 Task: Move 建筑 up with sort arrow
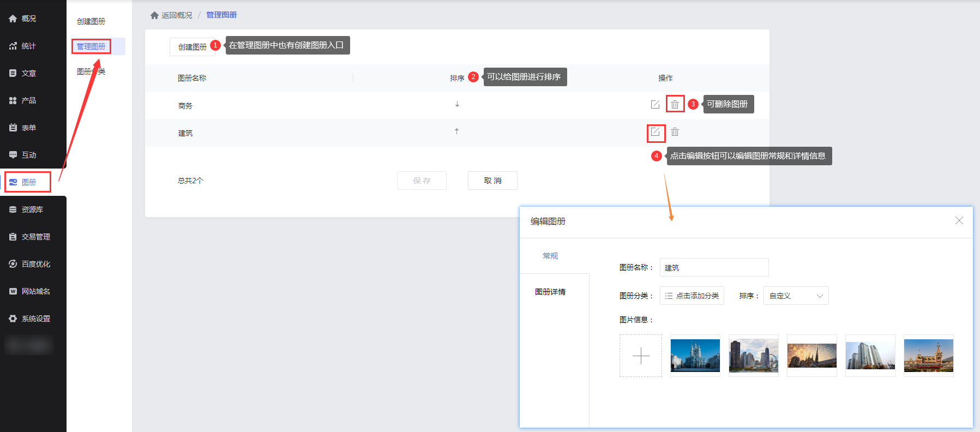(457, 131)
